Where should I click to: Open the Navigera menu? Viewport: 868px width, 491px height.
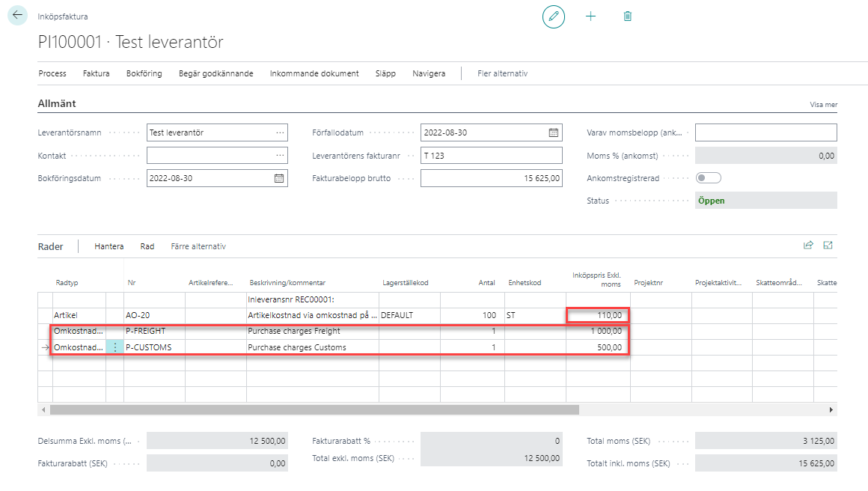tap(429, 73)
